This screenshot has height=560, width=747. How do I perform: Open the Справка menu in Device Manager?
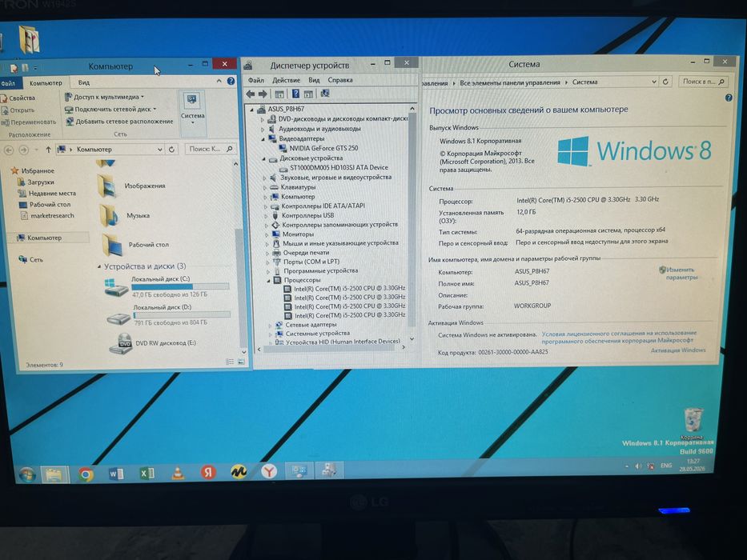pyautogui.click(x=340, y=80)
